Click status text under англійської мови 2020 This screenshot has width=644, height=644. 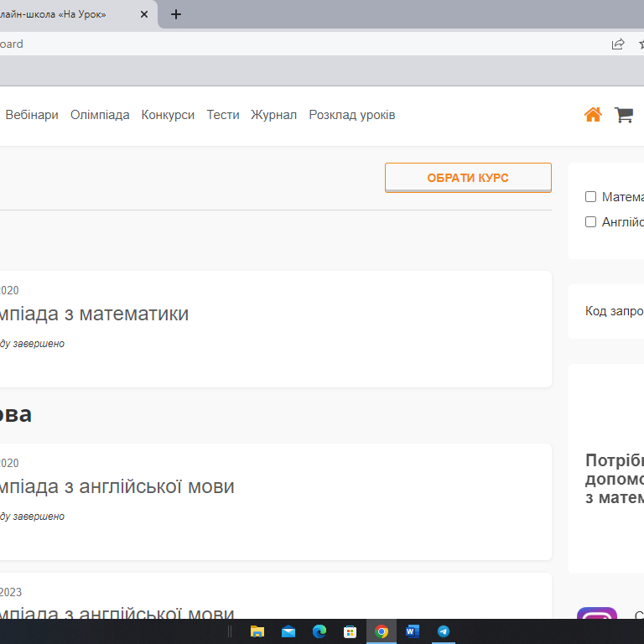32,517
